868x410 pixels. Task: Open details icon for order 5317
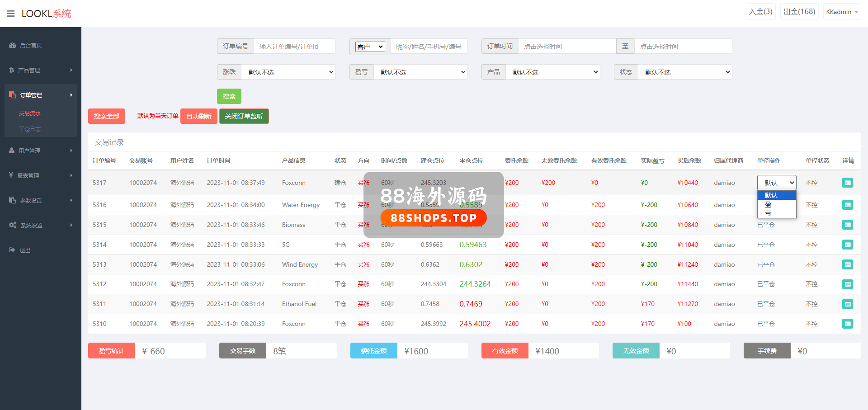(x=848, y=183)
